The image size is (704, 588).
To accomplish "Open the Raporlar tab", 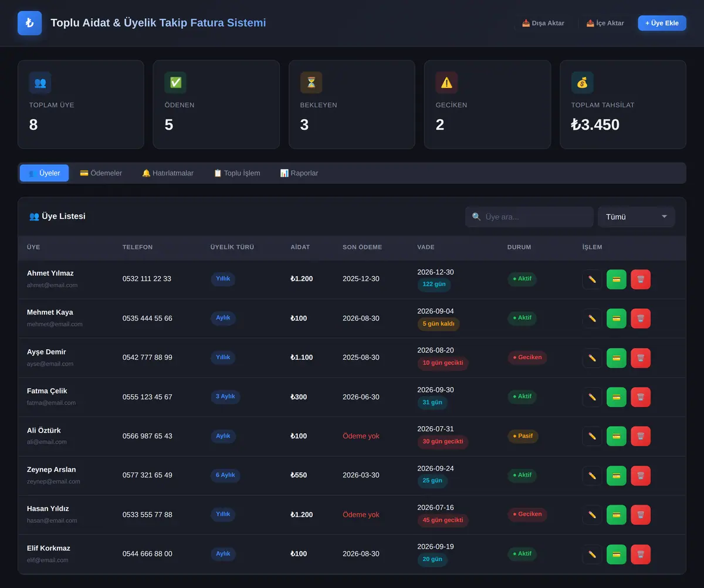I will click(299, 173).
